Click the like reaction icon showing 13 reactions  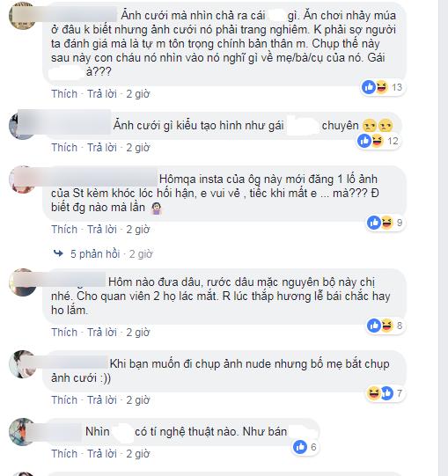pyautogui.click(x=369, y=87)
